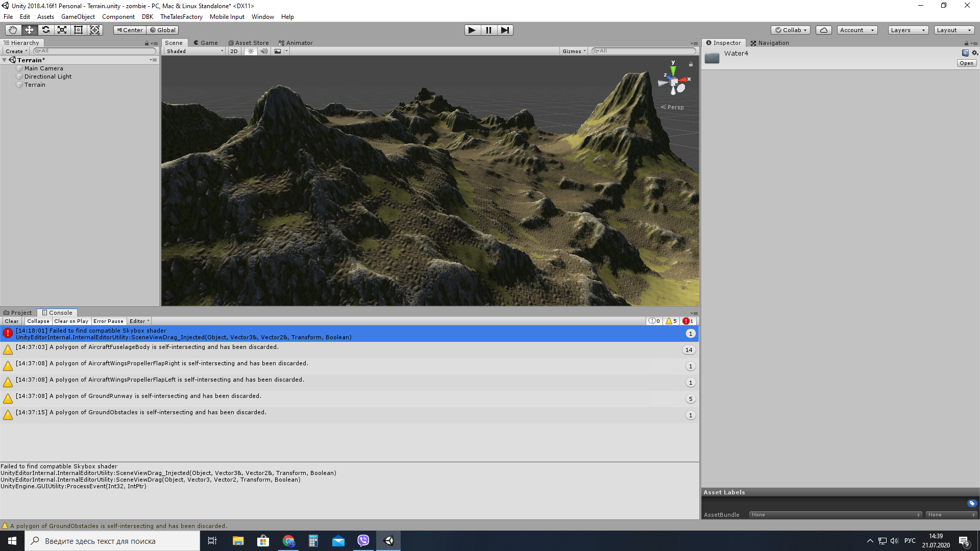The width and height of the screenshot is (980, 551).
Task: Open the Component menu
Action: (118, 17)
